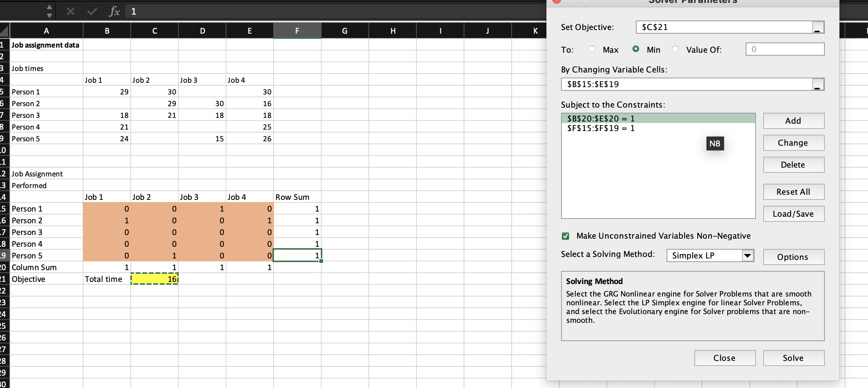The width and height of the screenshot is (868, 388).
Task: Uncheck Make Unconstrained Variables Non-Negative
Action: coord(565,236)
